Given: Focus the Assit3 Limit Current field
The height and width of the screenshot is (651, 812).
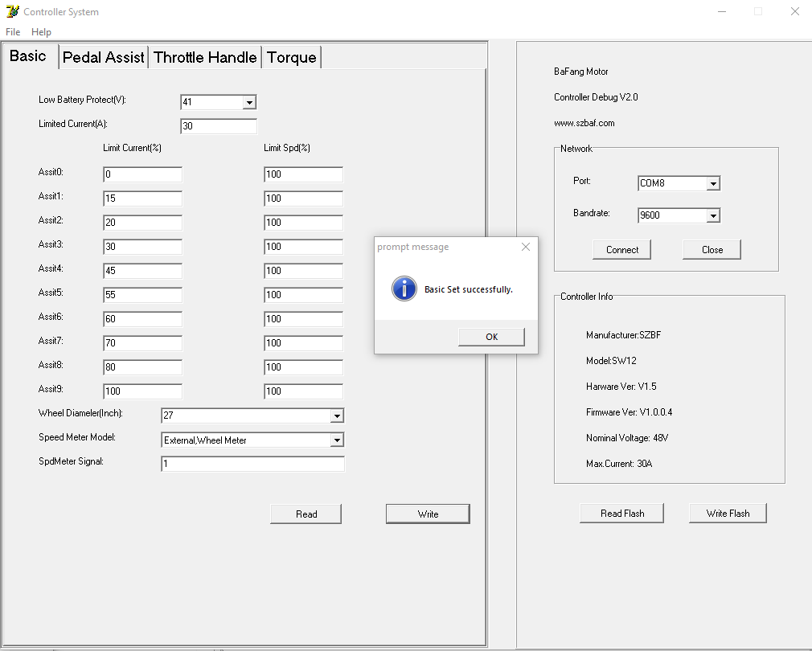Looking at the screenshot, I should pyautogui.click(x=142, y=246).
